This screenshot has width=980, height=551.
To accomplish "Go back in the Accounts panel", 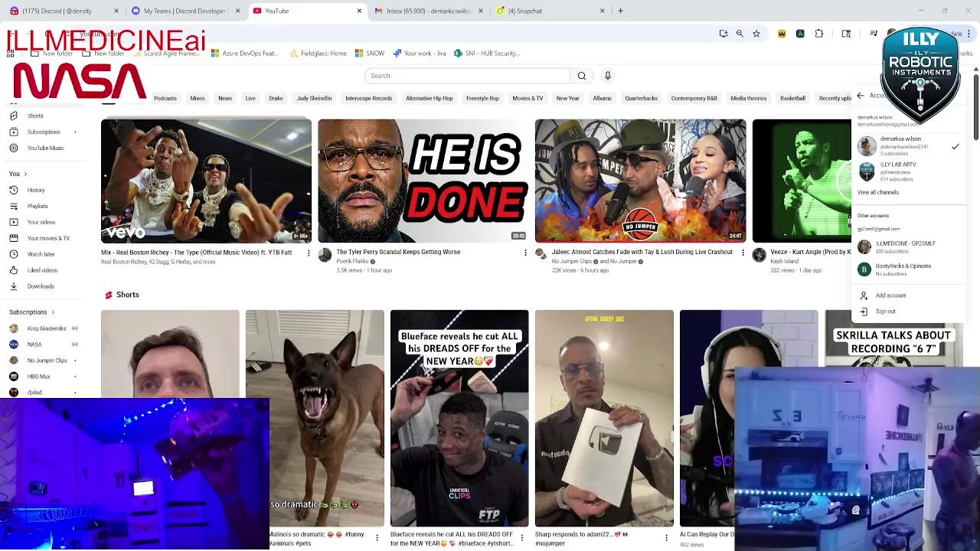I will pyautogui.click(x=861, y=96).
